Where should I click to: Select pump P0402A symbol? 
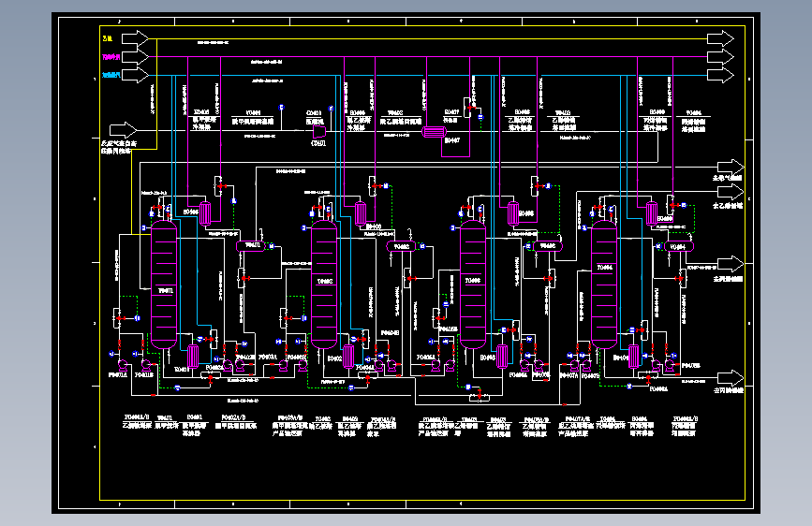227,365
